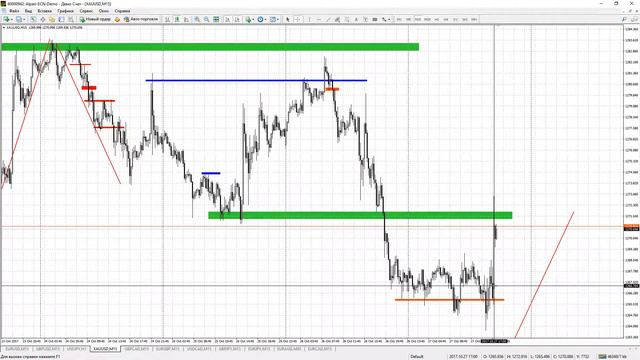Select the Horizontal Line drawing tool
The image size is (640, 360).
click(x=319, y=19)
